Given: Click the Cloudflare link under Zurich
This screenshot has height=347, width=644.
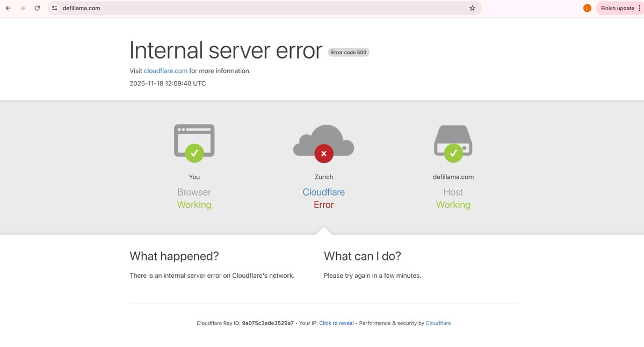Looking at the screenshot, I should click(324, 192).
